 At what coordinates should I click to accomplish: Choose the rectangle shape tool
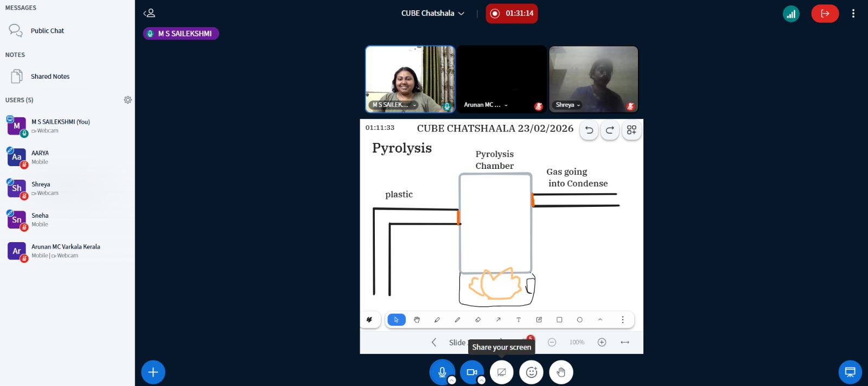559,320
